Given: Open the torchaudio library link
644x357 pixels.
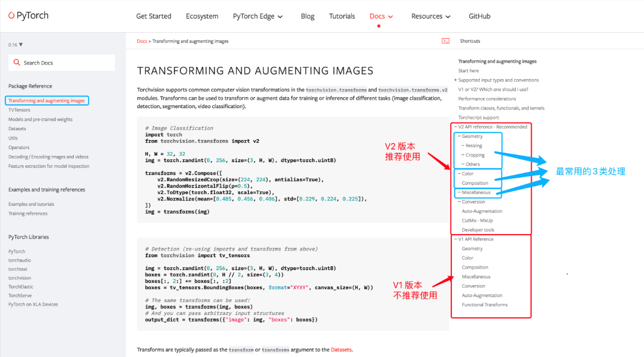Looking at the screenshot, I should 20,260.
